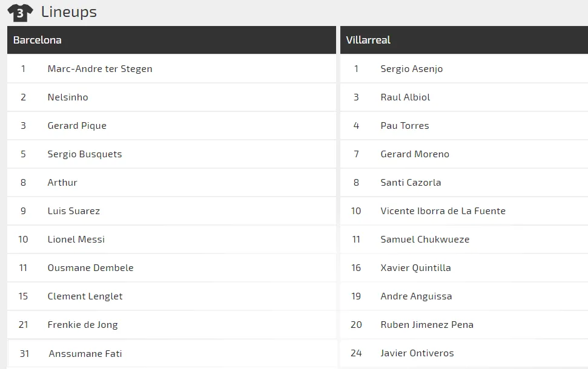Select the Barcelona team header
588x369 pixels.
[38, 40]
